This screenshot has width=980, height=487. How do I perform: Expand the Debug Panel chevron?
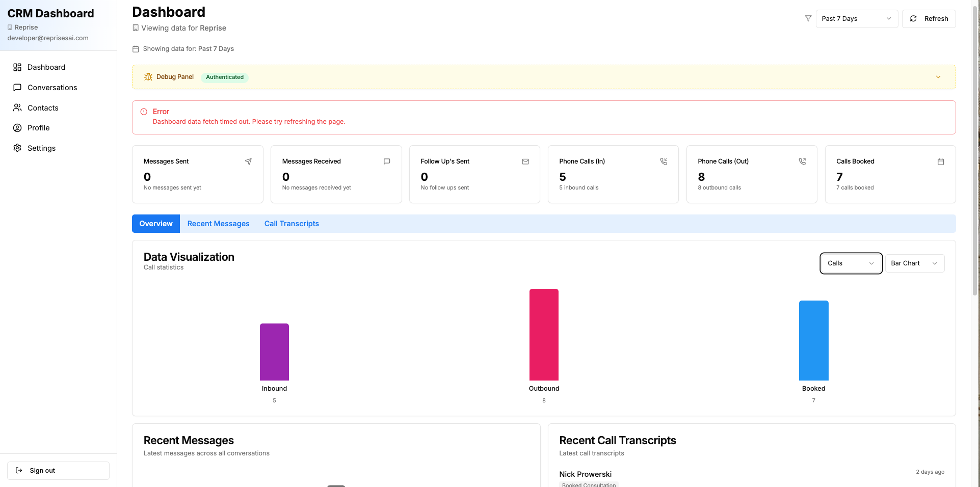click(938, 77)
